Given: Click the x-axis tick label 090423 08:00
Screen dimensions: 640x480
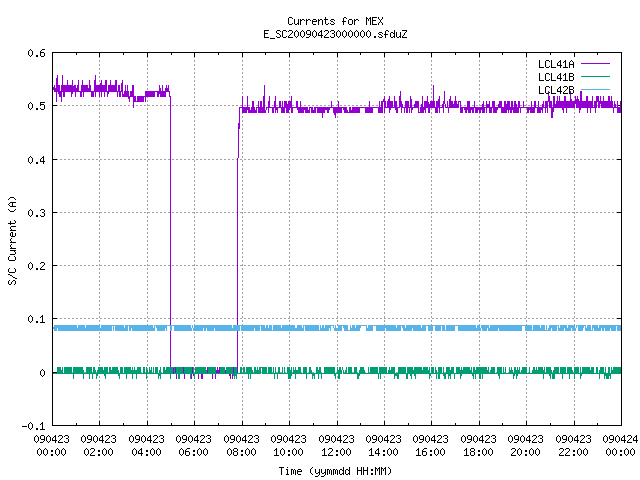Looking at the screenshot, I should [241, 445].
